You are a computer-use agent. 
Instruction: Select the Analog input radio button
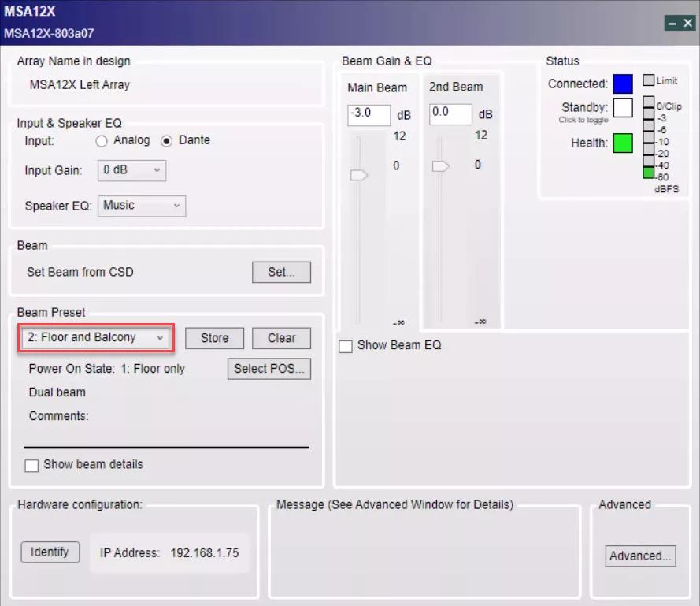point(102,141)
